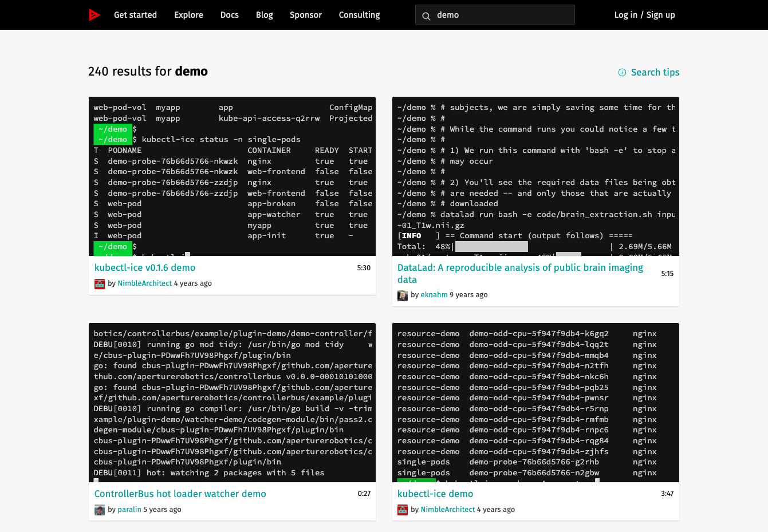This screenshot has width=768, height=532.
Task: Open eknahm's avatar picture
Action: coord(403,295)
